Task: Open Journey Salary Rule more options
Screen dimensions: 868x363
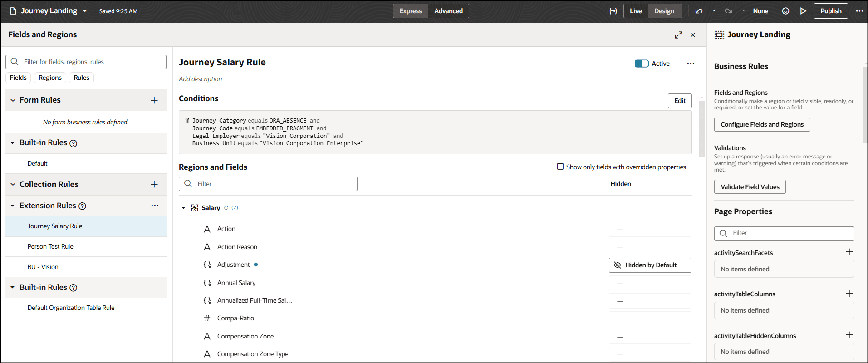Action: pyautogui.click(x=691, y=64)
